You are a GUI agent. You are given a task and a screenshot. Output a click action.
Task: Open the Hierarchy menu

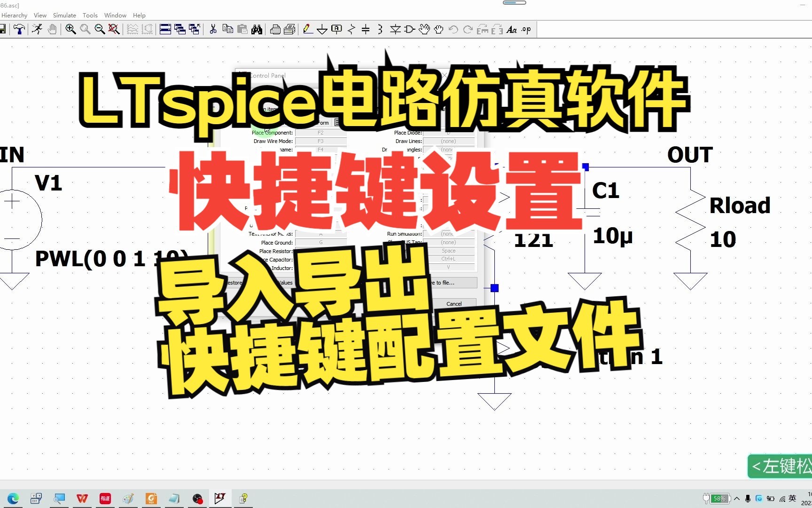click(x=14, y=15)
